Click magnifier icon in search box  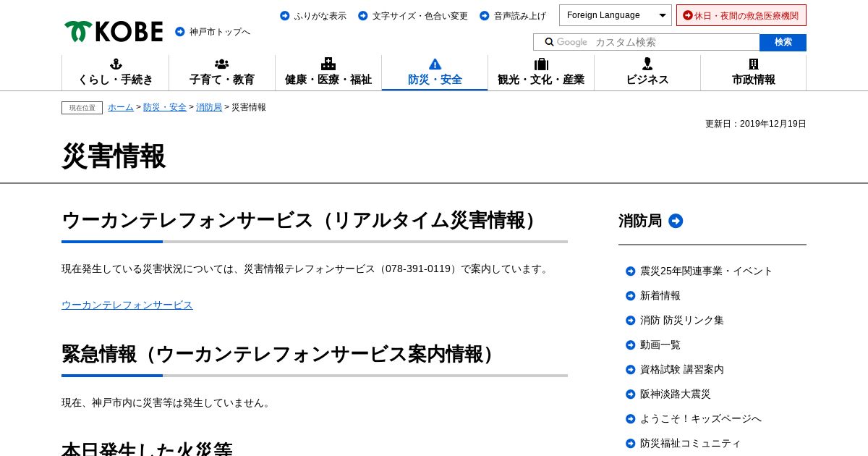point(549,42)
